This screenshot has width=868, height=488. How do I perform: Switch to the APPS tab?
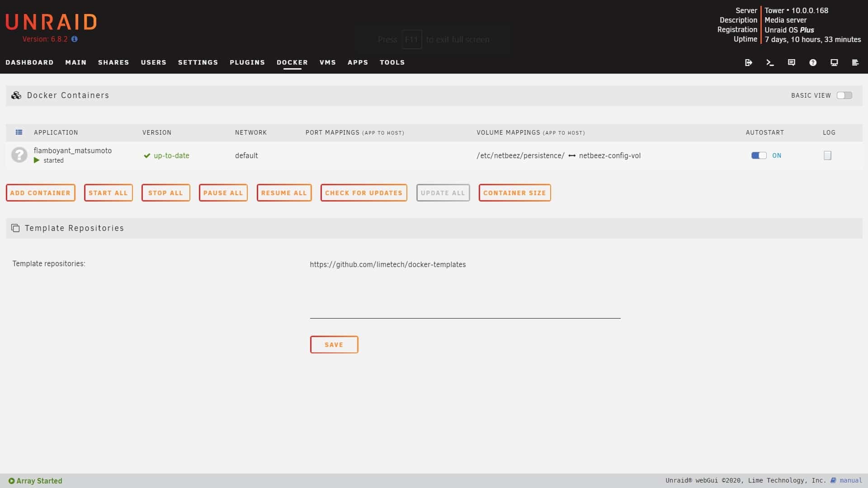click(x=358, y=62)
